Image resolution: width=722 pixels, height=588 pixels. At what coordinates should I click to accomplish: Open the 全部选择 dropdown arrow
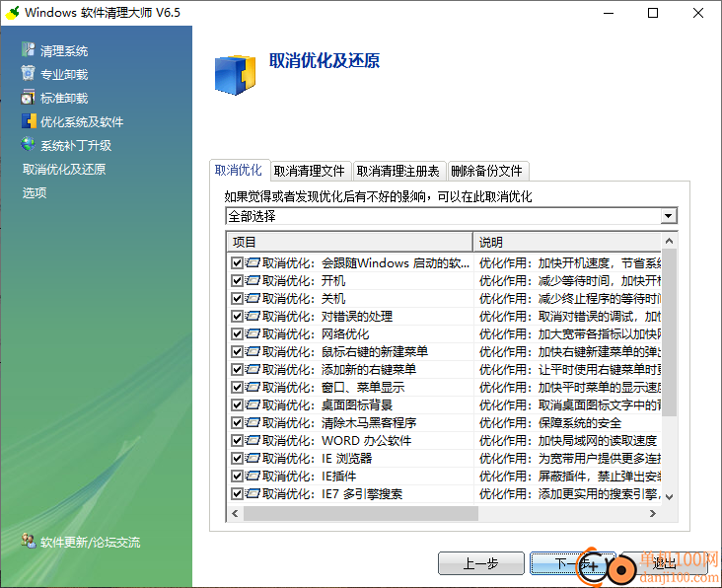point(668,215)
